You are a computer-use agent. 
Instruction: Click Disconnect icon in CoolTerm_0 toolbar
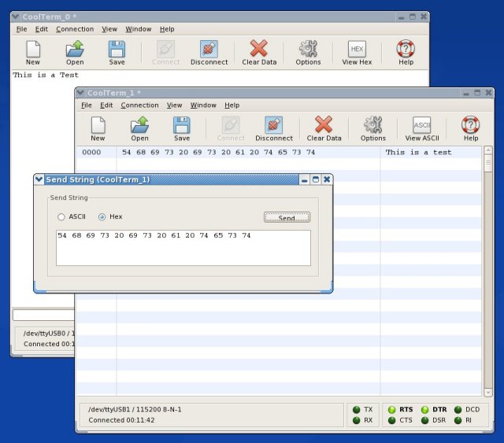pyautogui.click(x=209, y=49)
